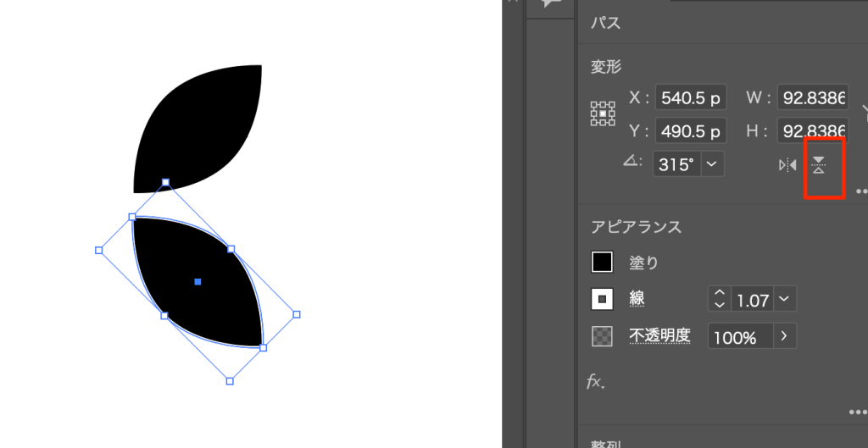Open more options in the アピアランス section

click(x=856, y=412)
